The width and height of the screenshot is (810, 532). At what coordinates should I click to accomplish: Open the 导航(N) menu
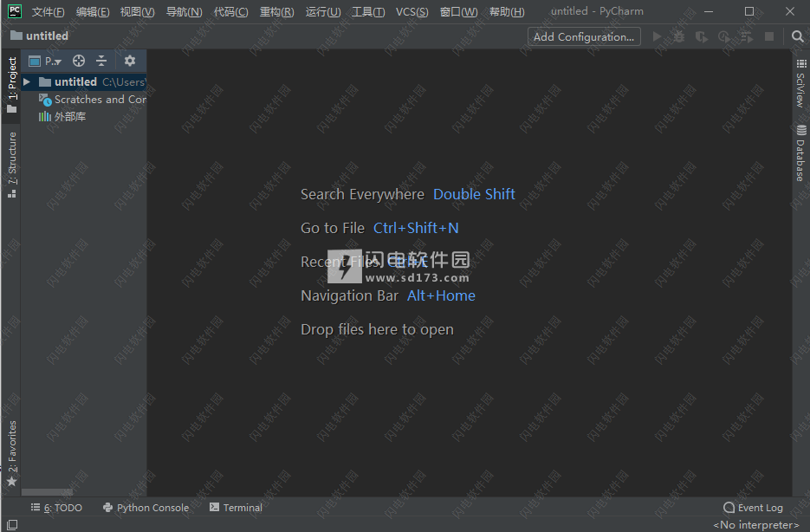tap(184, 11)
